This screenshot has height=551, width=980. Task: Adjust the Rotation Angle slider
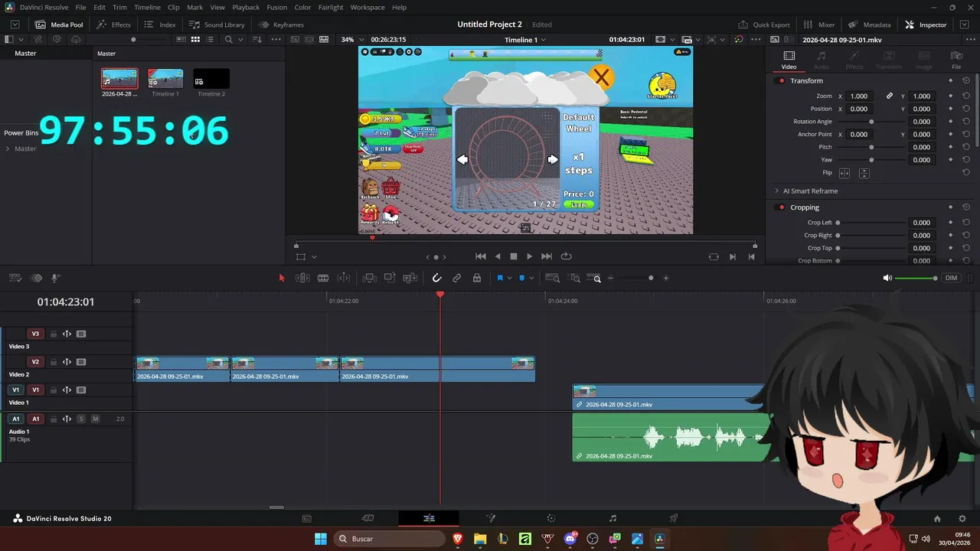click(871, 122)
